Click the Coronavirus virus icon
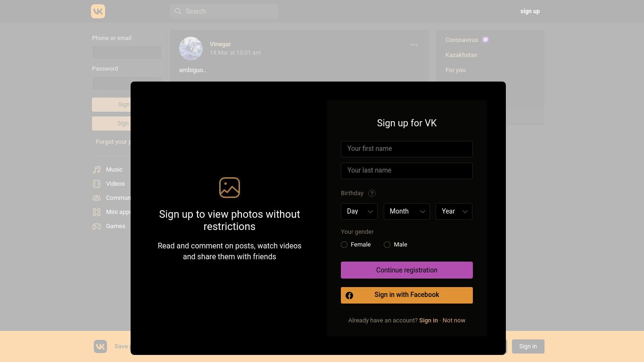 pos(486,40)
